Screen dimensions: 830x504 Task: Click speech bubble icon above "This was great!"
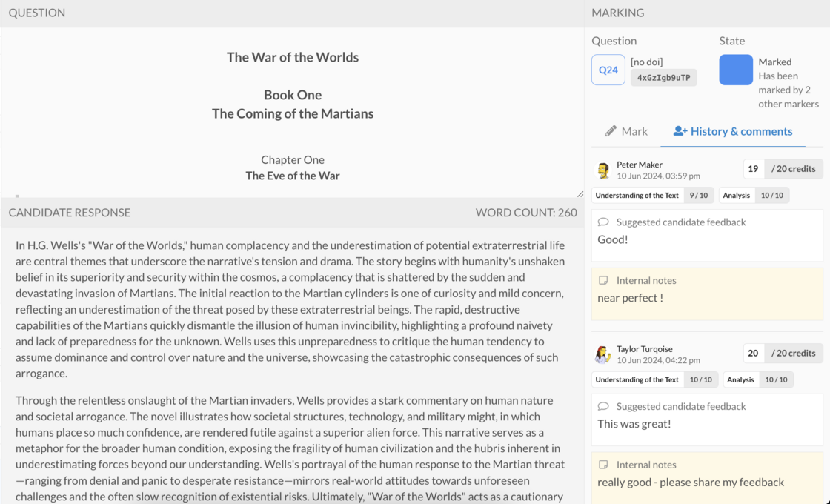(603, 406)
